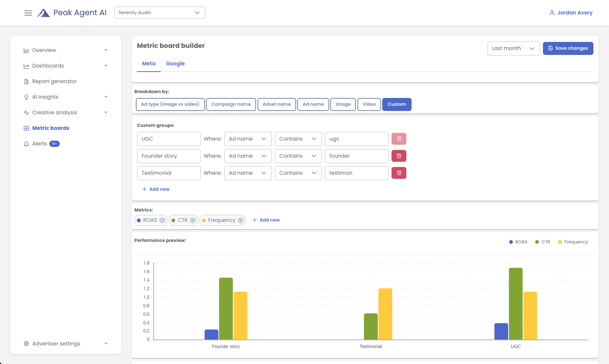Remove the ROAS metric chip
609x364 pixels.
pos(162,220)
